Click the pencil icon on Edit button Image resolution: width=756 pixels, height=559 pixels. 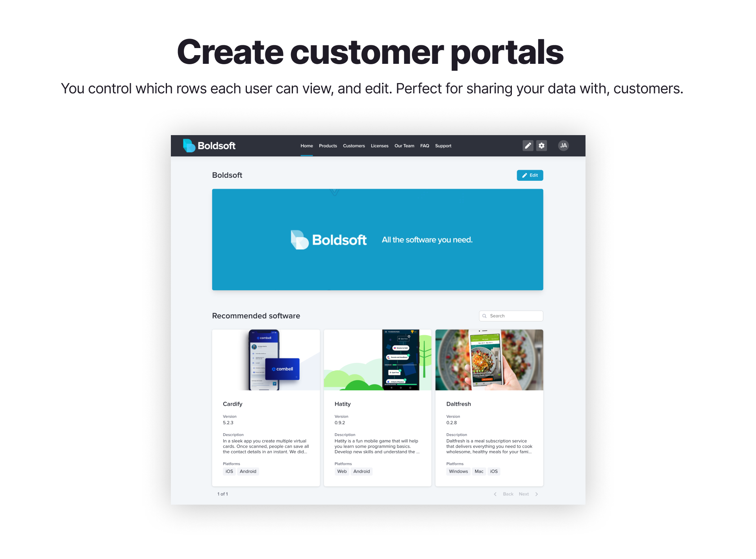point(524,175)
